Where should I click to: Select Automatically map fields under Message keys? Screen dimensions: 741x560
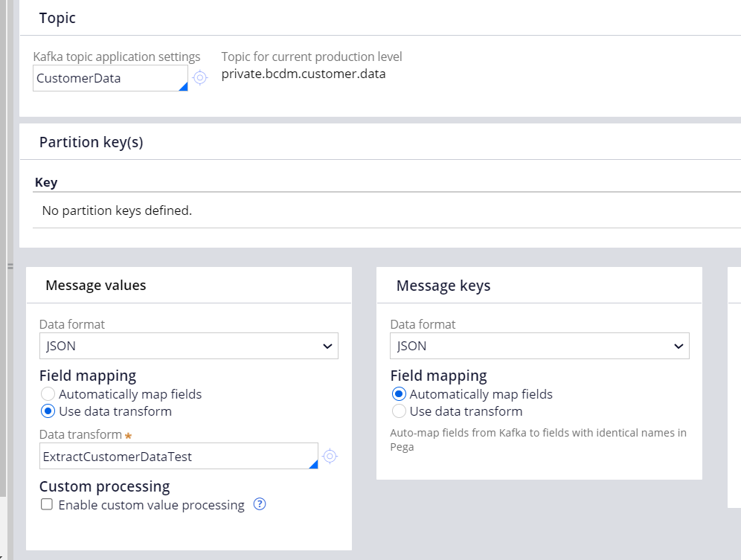399,393
